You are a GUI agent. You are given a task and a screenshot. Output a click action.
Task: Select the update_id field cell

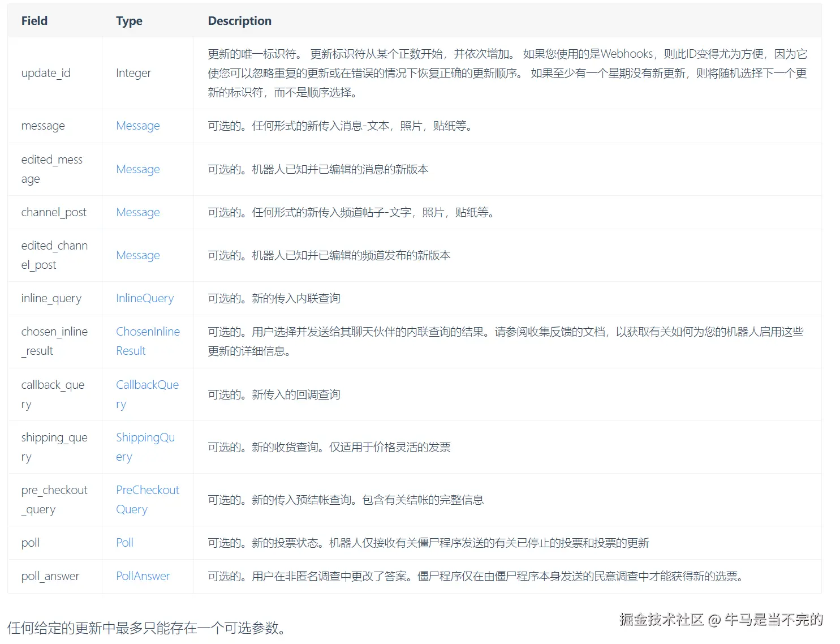coord(55,73)
